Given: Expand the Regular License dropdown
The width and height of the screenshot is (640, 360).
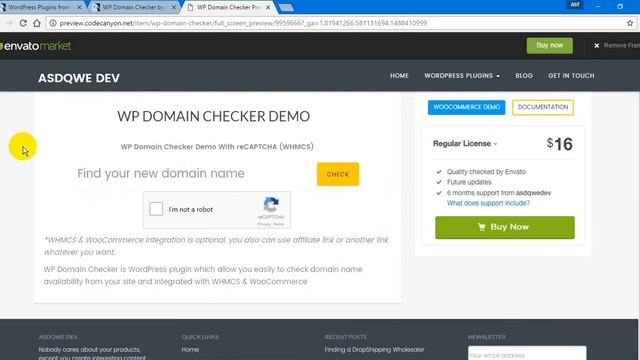Looking at the screenshot, I should [465, 144].
